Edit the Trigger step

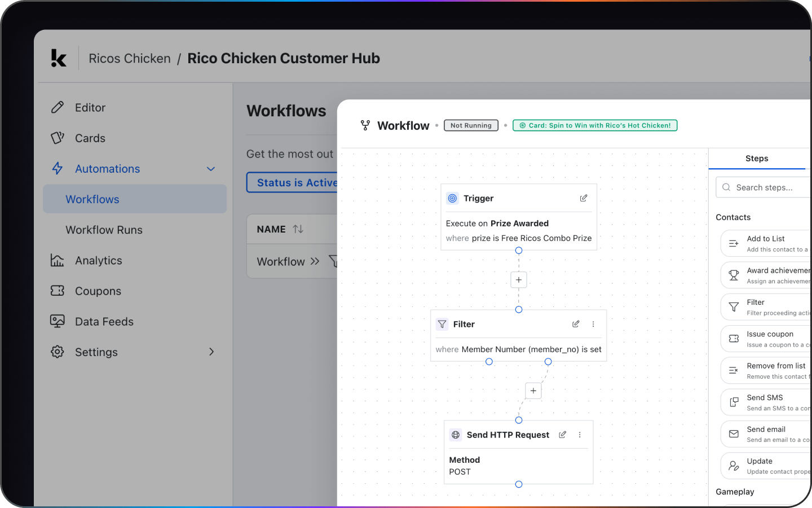(584, 198)
